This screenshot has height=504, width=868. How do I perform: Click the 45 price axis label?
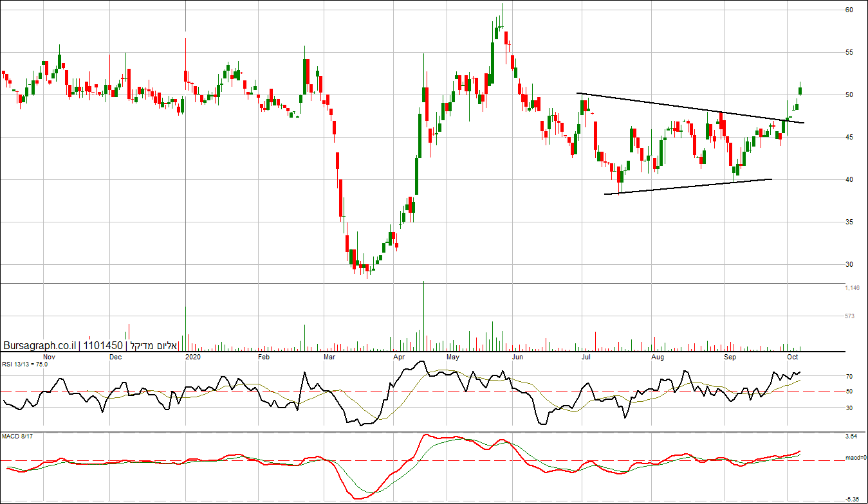click(849, 137)
